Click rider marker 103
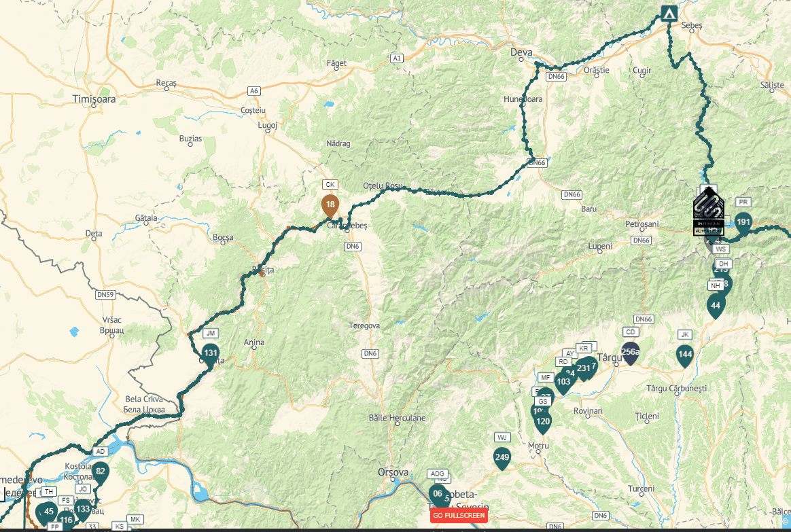The image size is (791, 532). [563, 383]
